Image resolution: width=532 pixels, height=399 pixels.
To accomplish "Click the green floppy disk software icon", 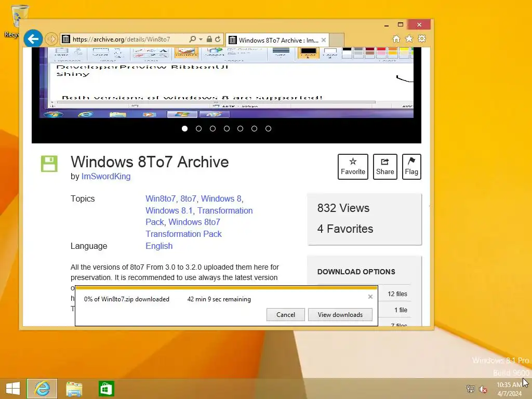I will point(49,164).
